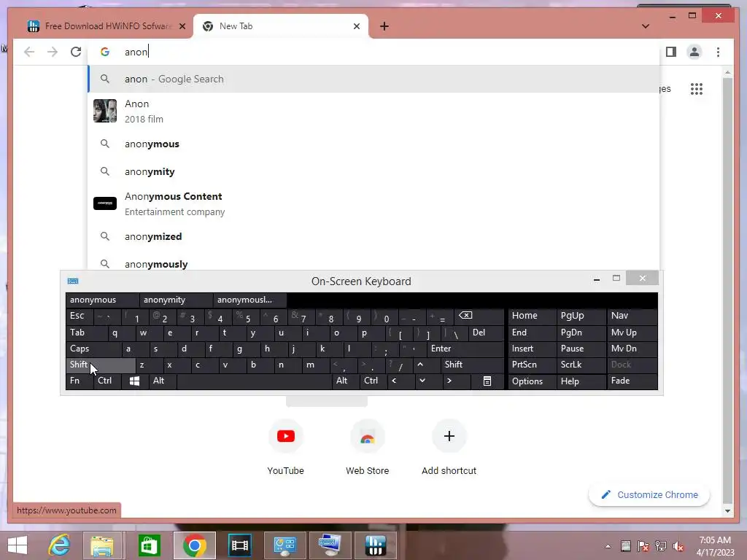Click the spacebar on On-Screen Keyboard
Screen dimensions: 747x560
[254, 381]
